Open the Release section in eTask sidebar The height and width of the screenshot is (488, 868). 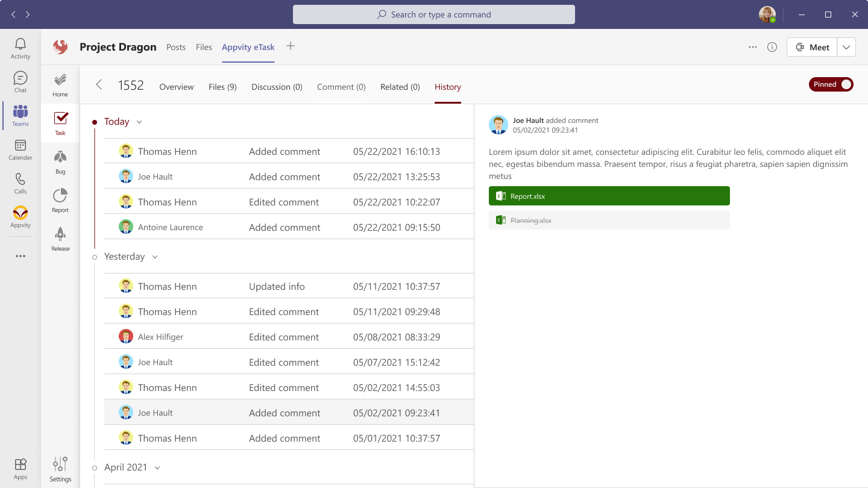point(60,237)
